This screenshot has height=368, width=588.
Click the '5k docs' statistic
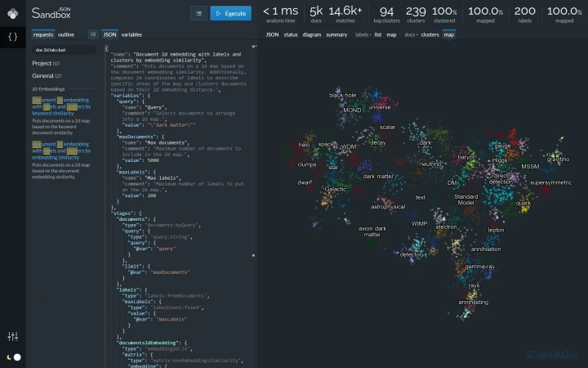pos(316,14)
